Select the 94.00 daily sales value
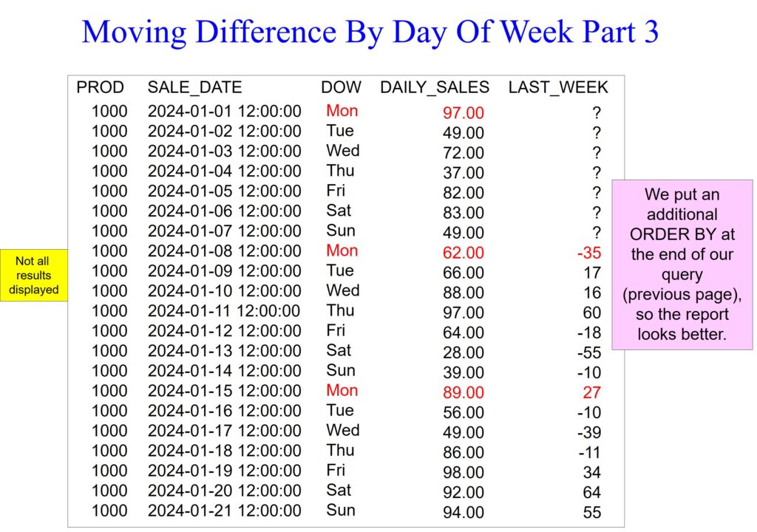 click(464, 512)
